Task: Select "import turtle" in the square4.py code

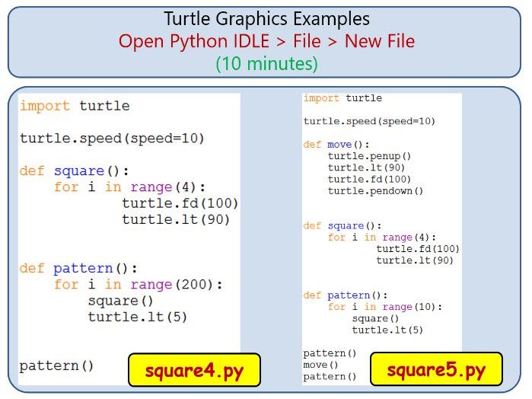Action: pyautogui.click(x=75, y=106)
